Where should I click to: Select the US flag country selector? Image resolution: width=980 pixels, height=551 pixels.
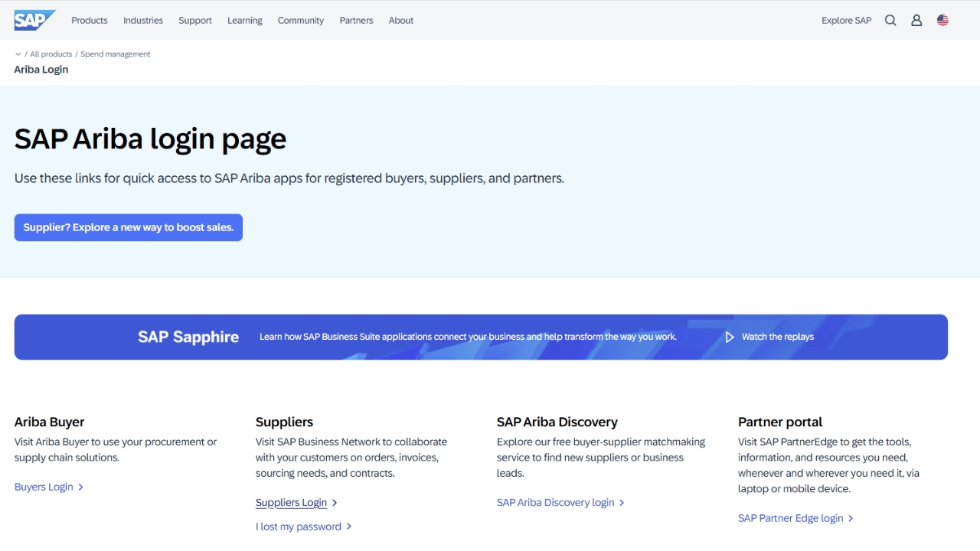[942, 21]
